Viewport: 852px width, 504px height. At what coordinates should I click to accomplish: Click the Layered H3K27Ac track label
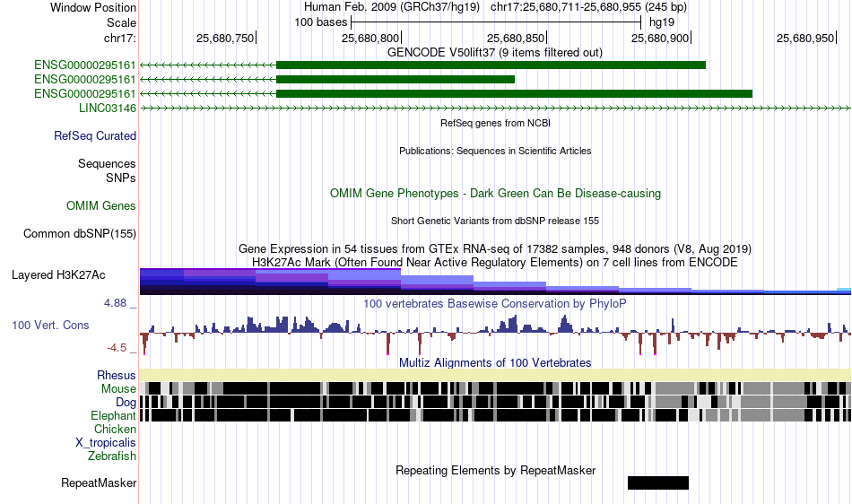pos(58,274)
